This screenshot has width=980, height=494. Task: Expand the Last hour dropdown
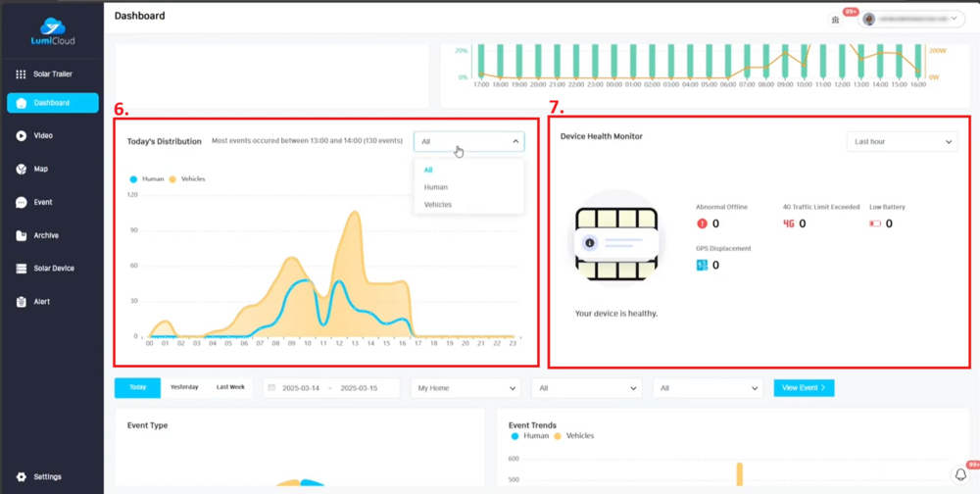tap(902, 142)
